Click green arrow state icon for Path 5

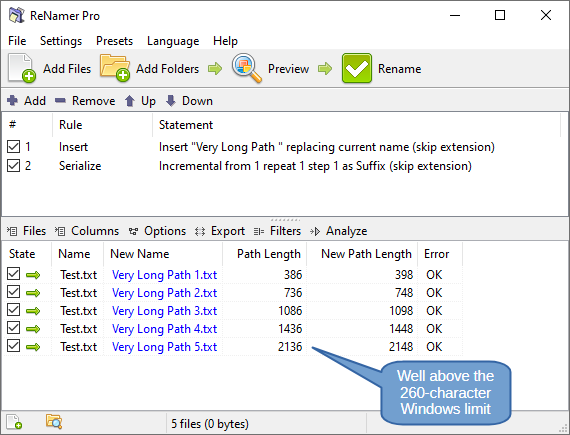click(33, 347)
